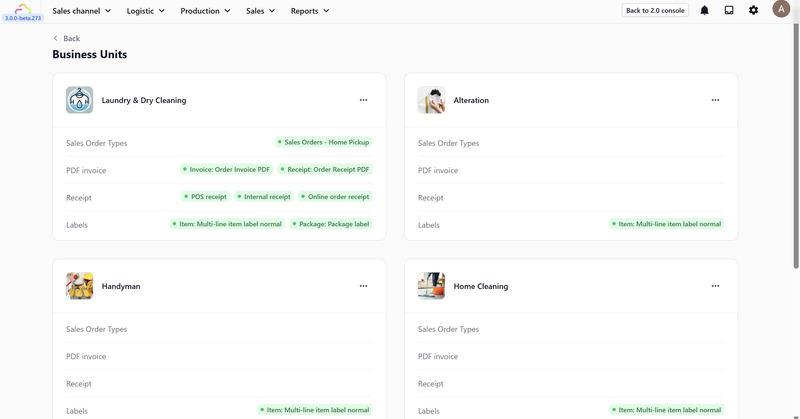Click Receipt: Order Receipt PDF tag

(325, 169)
